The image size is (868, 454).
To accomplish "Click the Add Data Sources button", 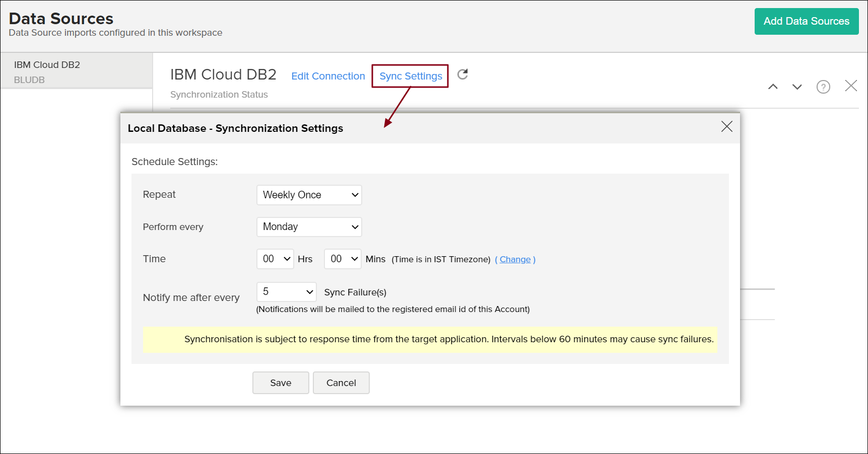I will pyautogui.click(x=806, y=21).
